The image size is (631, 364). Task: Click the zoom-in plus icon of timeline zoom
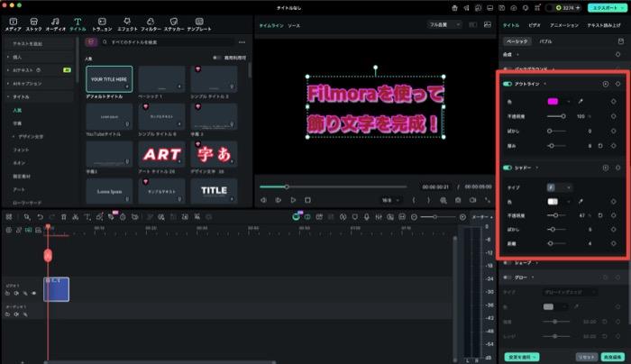pos(462,217)
